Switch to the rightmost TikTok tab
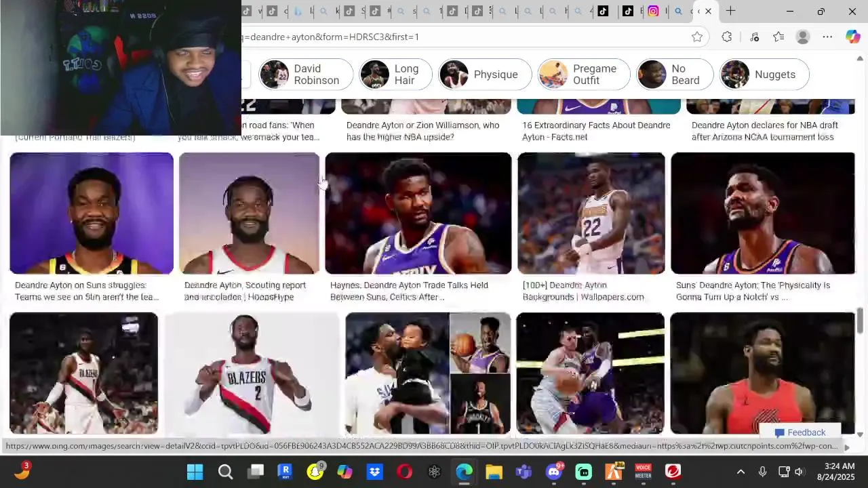 tap(628, 11)
